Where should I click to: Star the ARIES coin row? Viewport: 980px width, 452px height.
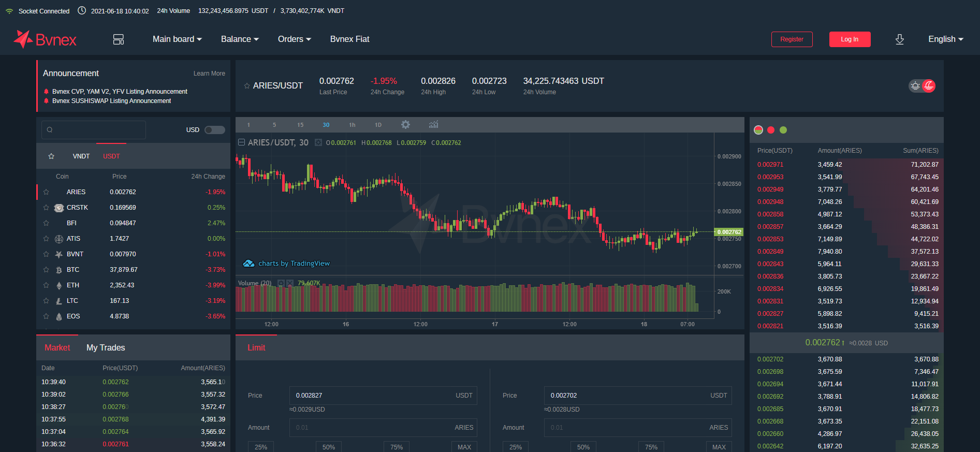pyautogui.click(x=46, y=192)
